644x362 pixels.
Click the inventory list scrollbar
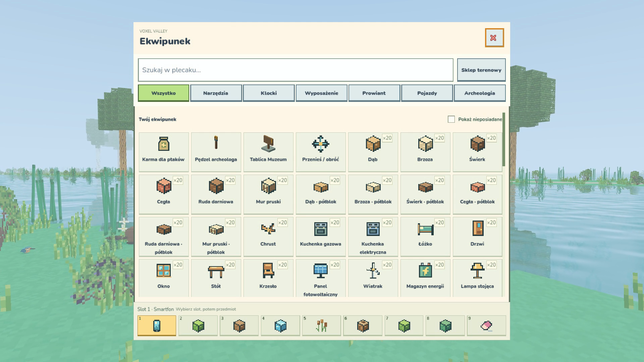(x=504, y=139)
